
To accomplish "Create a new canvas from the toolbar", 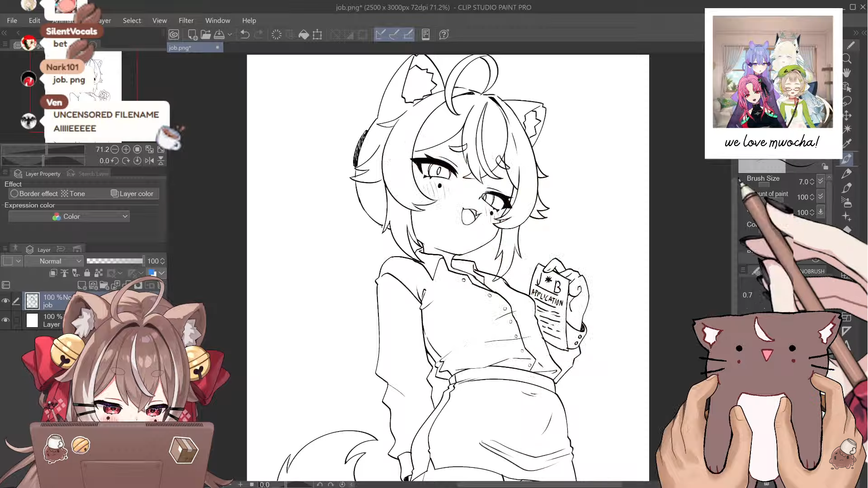I will click(x=192, y=35).
